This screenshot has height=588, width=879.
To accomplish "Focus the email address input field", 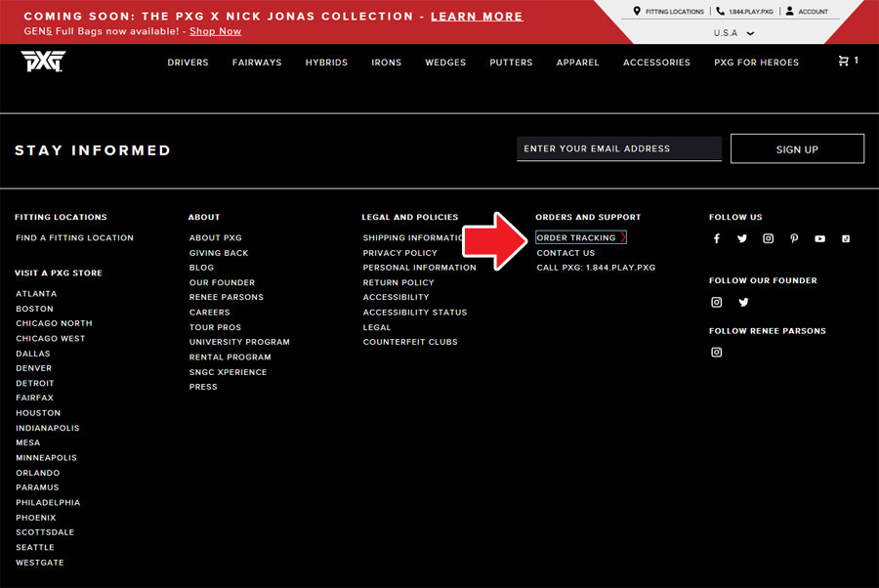I will [619, 148].
